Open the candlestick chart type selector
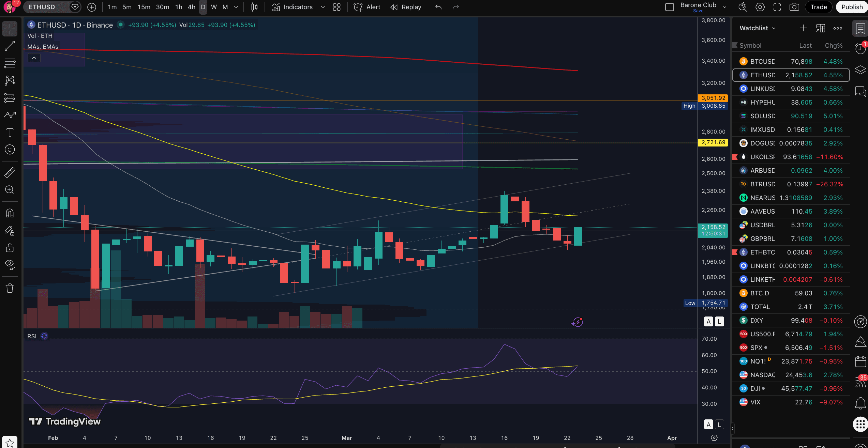868x448 pixels. point(254,7)
